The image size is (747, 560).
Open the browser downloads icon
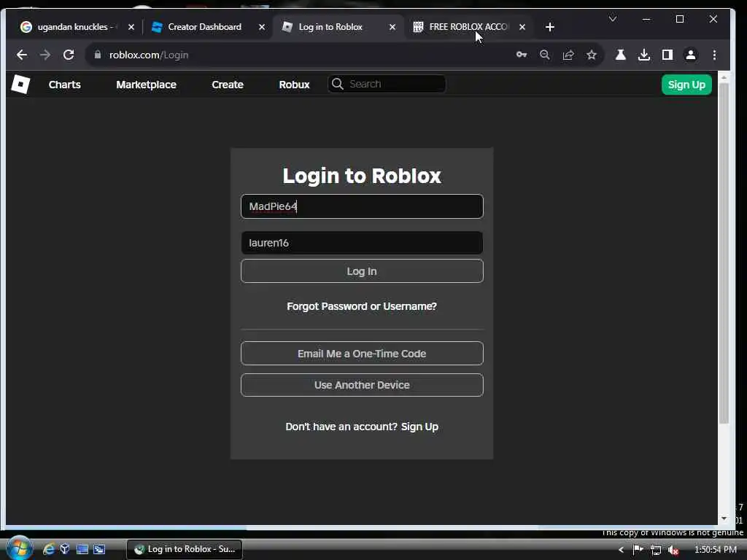tap(644, 55)
